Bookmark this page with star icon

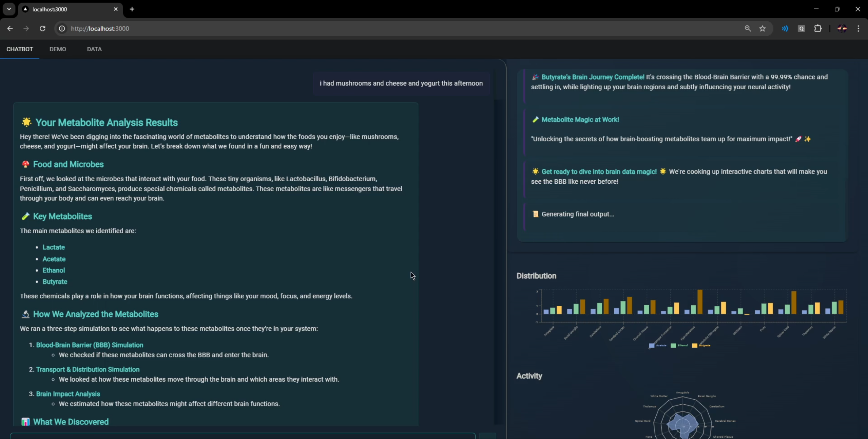point(763,29)
